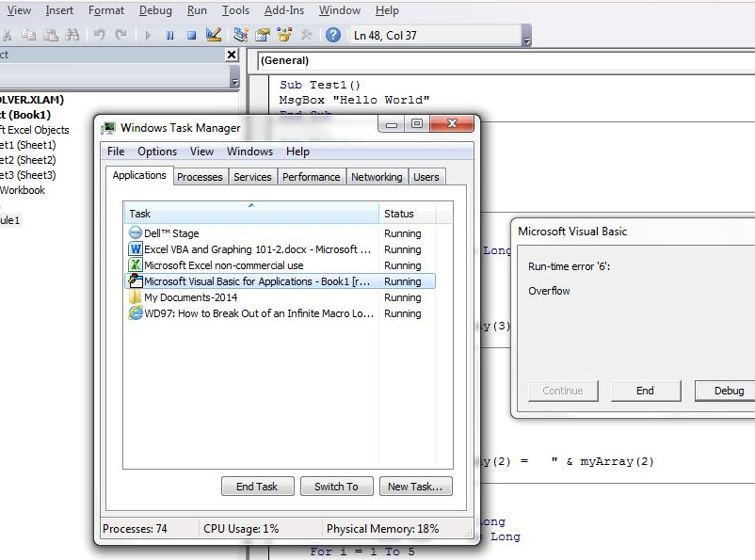Switch to the Users tab
This screenshot has width=755, height=560.
point(426,177)
